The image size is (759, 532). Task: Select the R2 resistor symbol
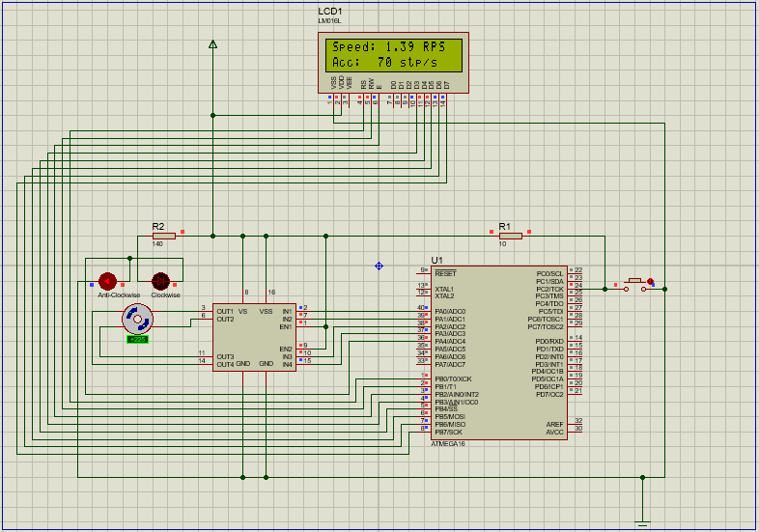[x=164, y=236]
